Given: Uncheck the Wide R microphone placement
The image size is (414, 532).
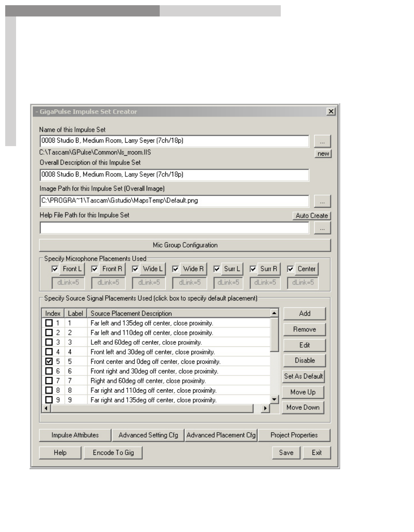Looking at the screenshot, I should point(175,269).
